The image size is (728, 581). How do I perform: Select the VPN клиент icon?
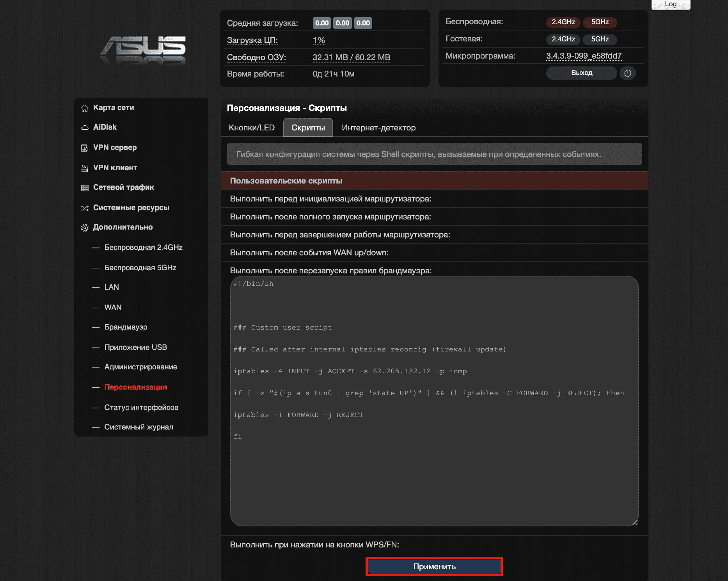[84, 168]
